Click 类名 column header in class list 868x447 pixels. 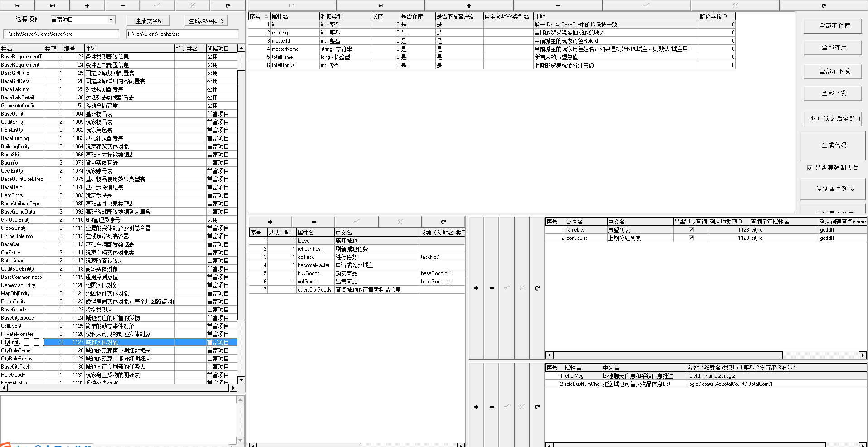tap(22, 49)
